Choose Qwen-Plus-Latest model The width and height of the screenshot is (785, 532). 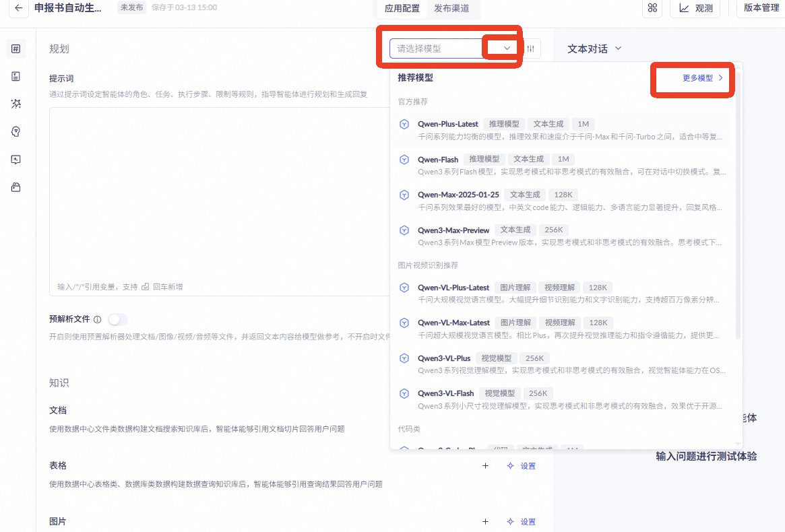pyautogui.click(x=561, y=130)
